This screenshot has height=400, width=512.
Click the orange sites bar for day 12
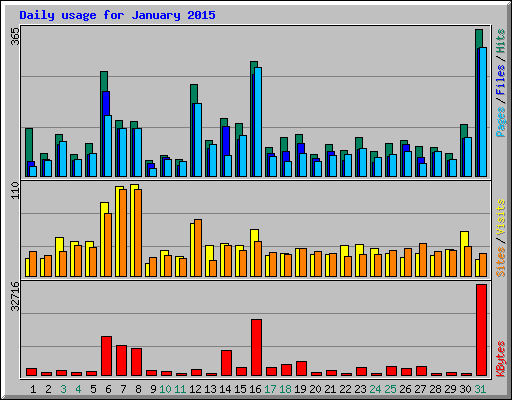pos(198,248)
